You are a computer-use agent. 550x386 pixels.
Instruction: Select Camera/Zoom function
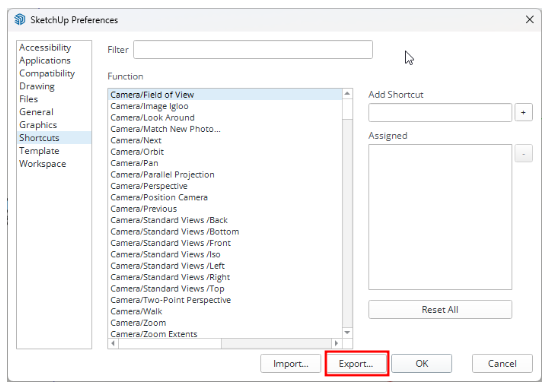225,323
